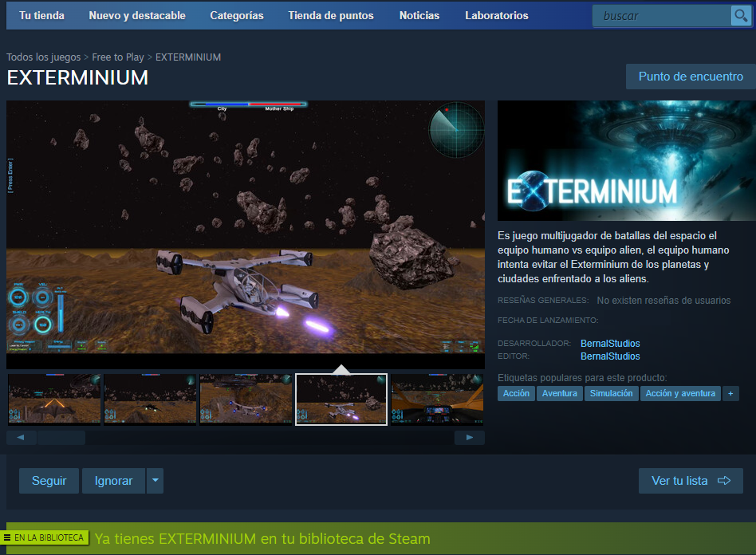This screenshot has height=555, width=756.
Task: Navigate to Free to Play breadcrumb
Action: [118, 57]
